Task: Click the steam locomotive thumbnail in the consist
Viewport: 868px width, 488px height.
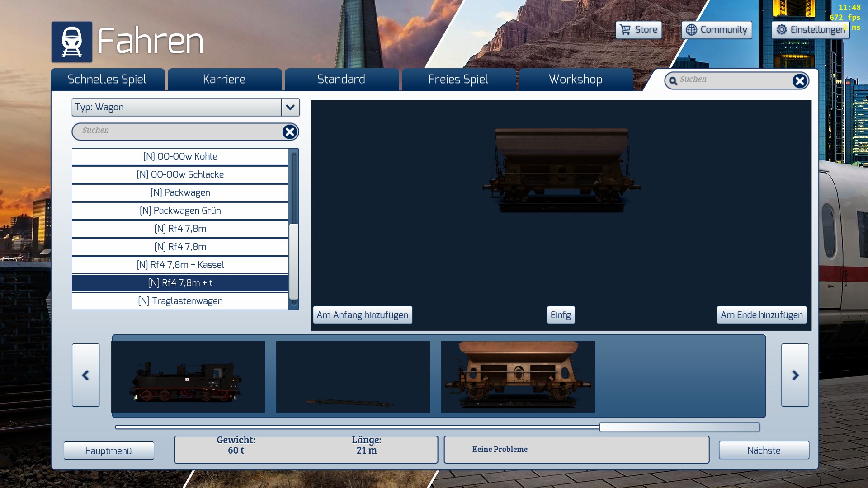Action: pyautogui.click(x=188, y=377)
